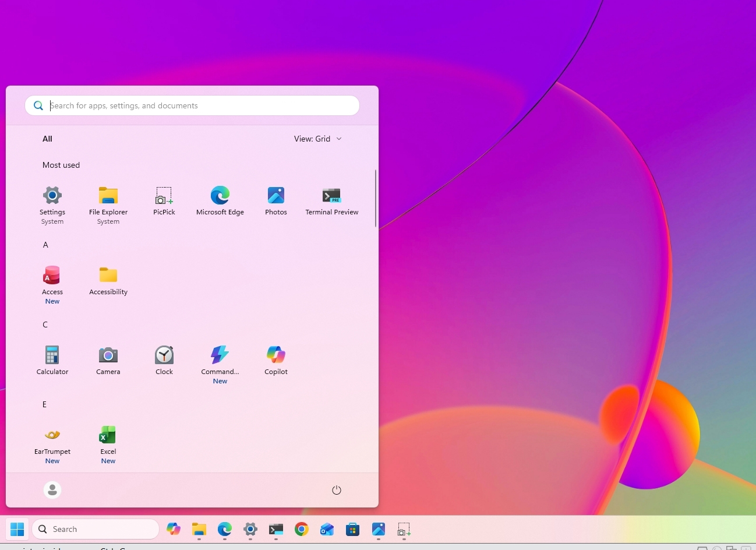Open File Explorer in the Start menu
The image size is (756, 550).
108,205
